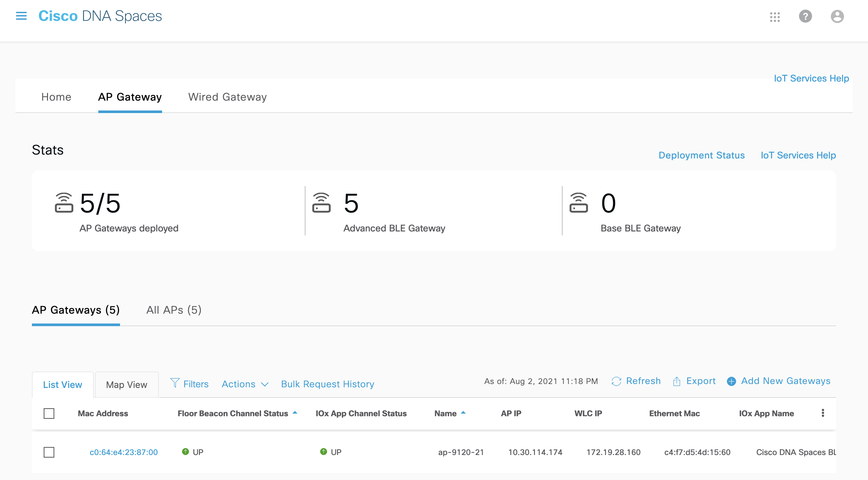Open the hamburger navigation menu
Viewport: 868px width, 480px height.
21,16
